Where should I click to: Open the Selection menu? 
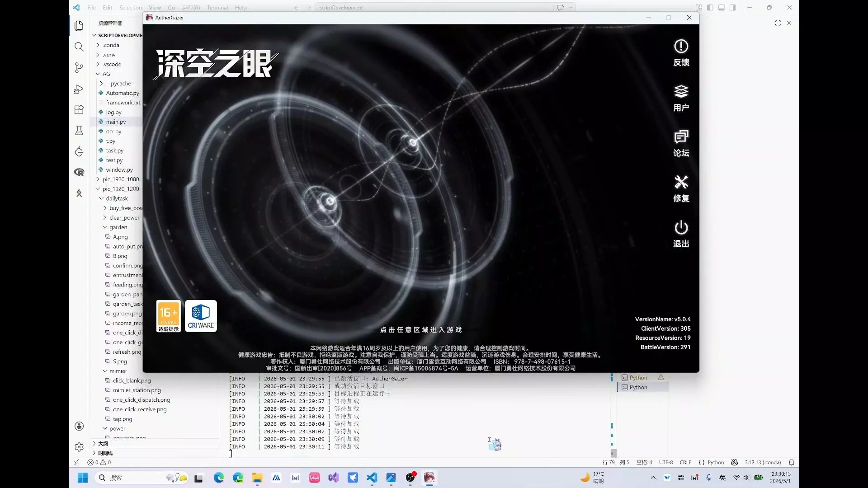[x=130, y=7]
